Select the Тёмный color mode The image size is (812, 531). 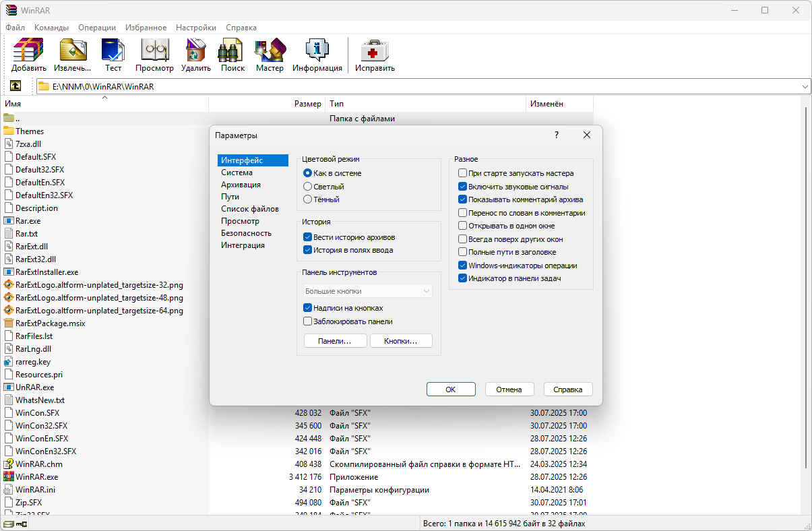(307, 199)
